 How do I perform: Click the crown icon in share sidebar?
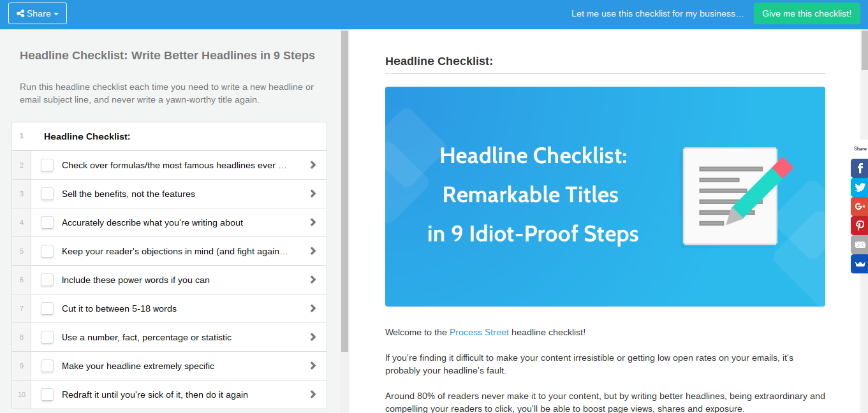pos(860,264)
